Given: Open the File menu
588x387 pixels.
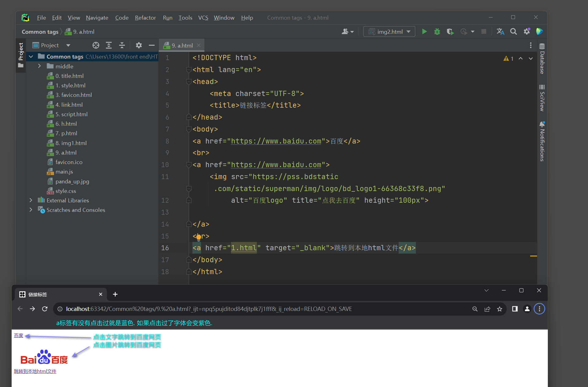Looking at the screenshot, I should tap(41, 18).
